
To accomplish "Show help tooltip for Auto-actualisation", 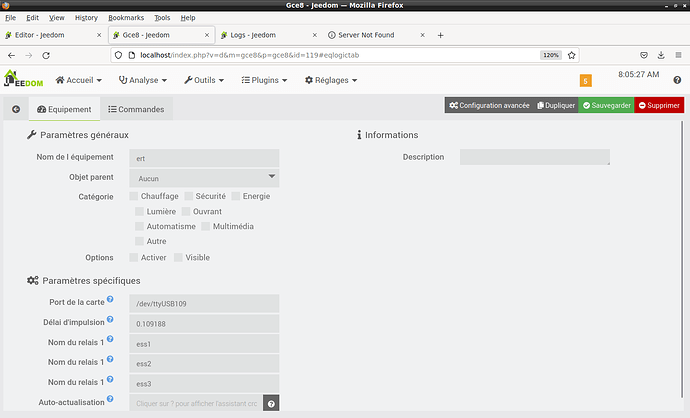I will [110, 399].
